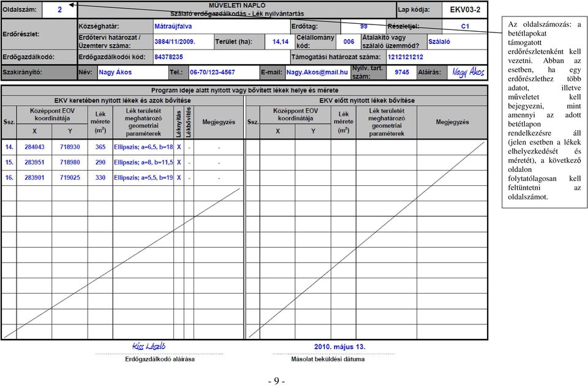
Task: Click Y coordinate 718930
Action: pos(70,147)
